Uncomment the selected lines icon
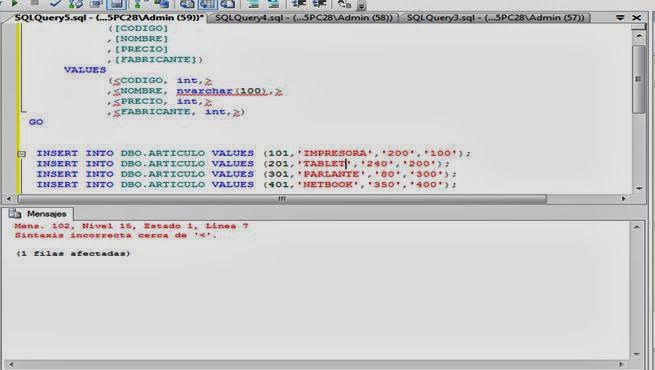 (x=273, y=4)
